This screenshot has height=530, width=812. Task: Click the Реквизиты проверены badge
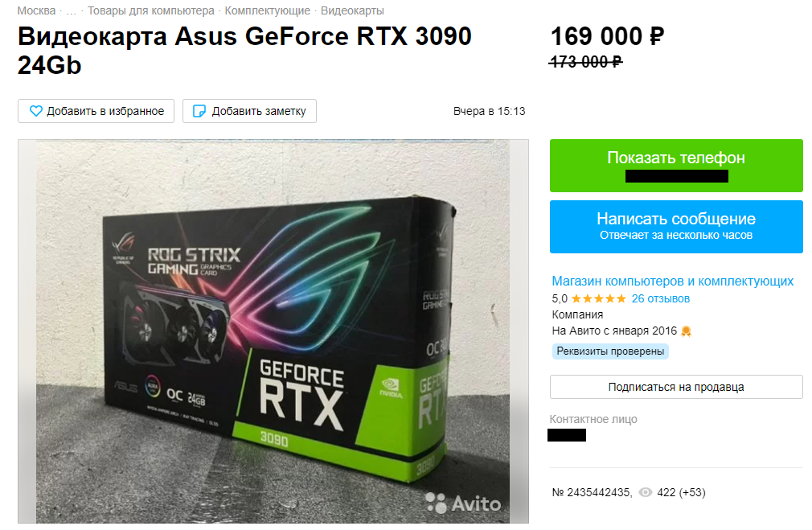click(x=610, y=351)
